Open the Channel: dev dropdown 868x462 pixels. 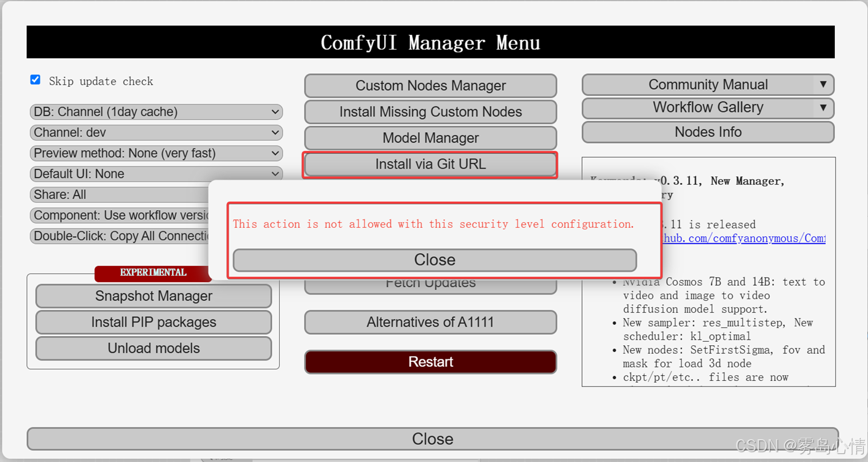pos(156,133)
